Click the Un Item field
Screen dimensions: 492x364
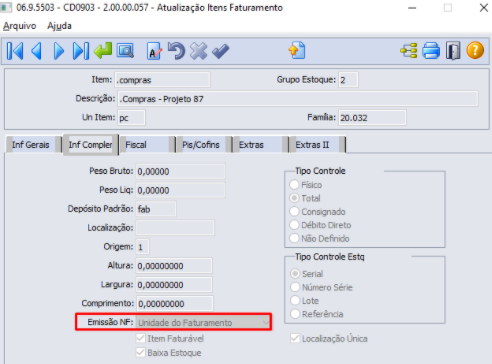point(131,118)
